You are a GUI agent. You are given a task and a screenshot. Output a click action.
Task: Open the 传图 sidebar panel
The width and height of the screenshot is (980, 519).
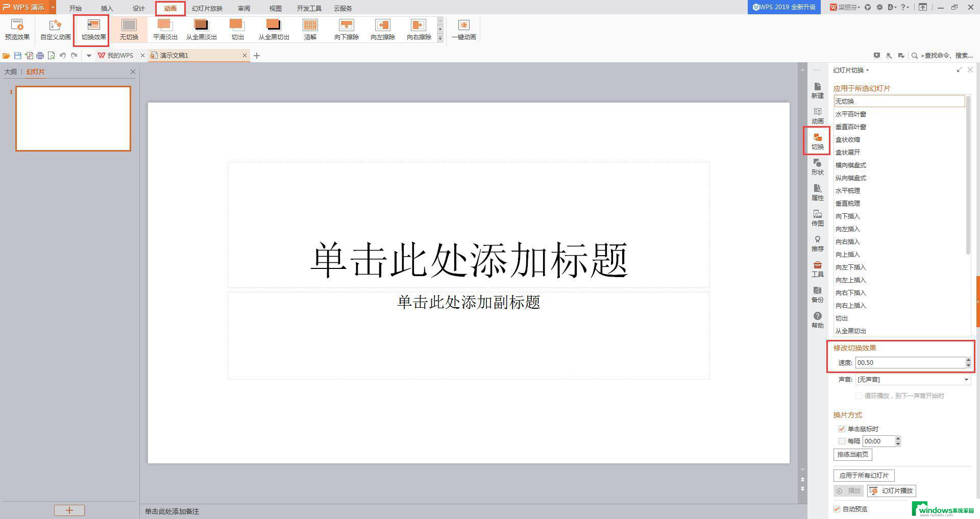[x=817, y=218]
